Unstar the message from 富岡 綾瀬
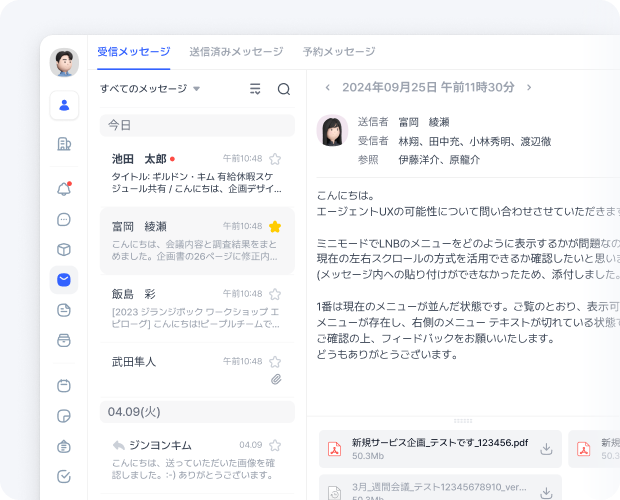This screenshot has width=620, height=500. 275,227
